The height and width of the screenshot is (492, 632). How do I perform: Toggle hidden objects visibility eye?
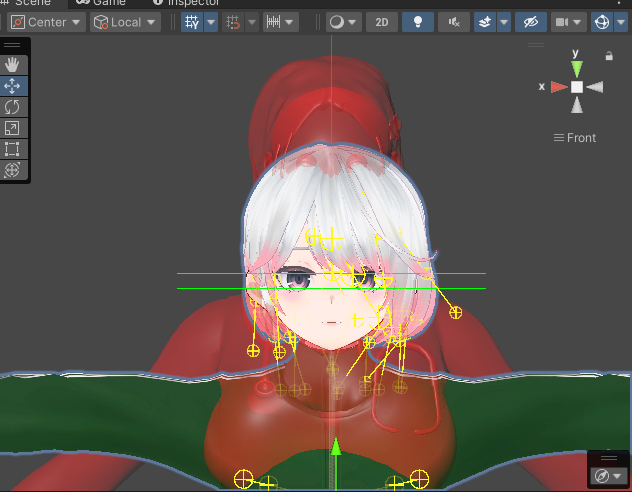[x=530, y=22]
